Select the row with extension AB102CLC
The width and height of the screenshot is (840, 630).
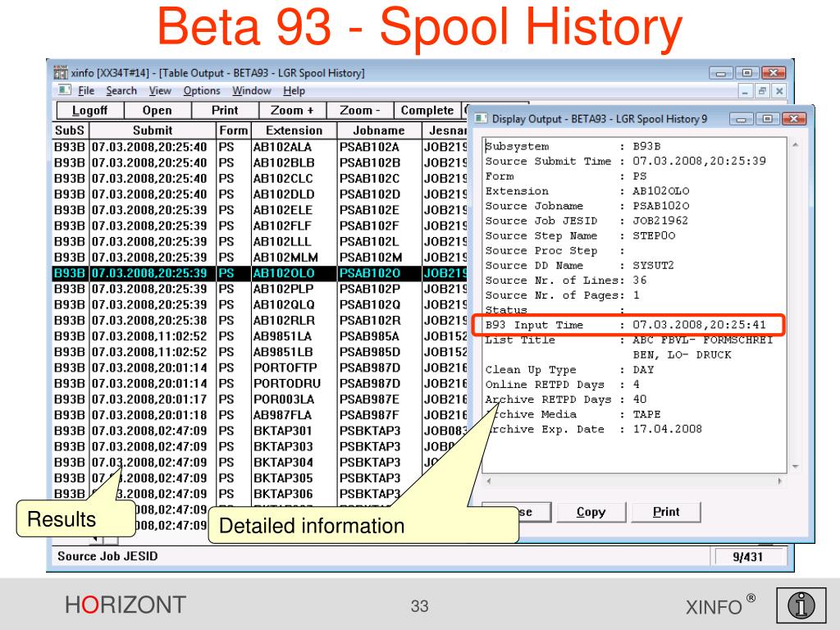click(260, 178)
